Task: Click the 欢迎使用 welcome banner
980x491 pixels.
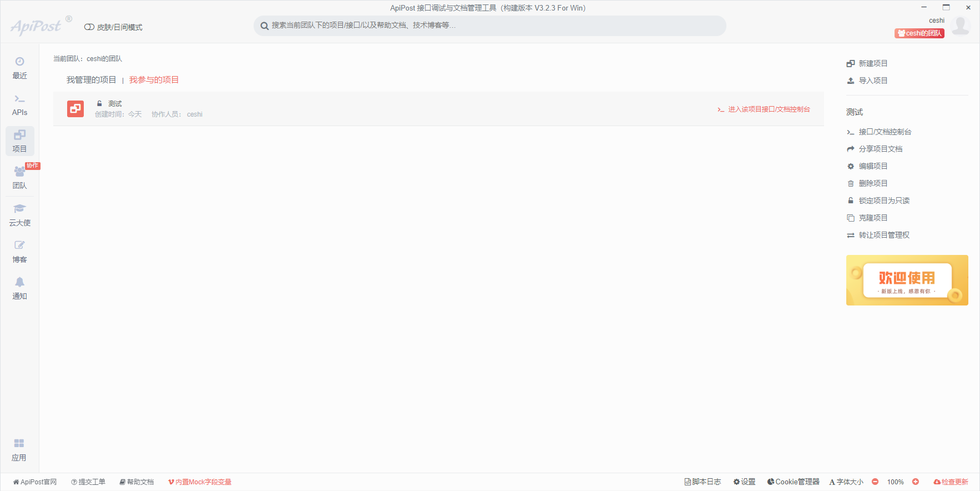Action: pyautogui.click(x=907, y=280)
